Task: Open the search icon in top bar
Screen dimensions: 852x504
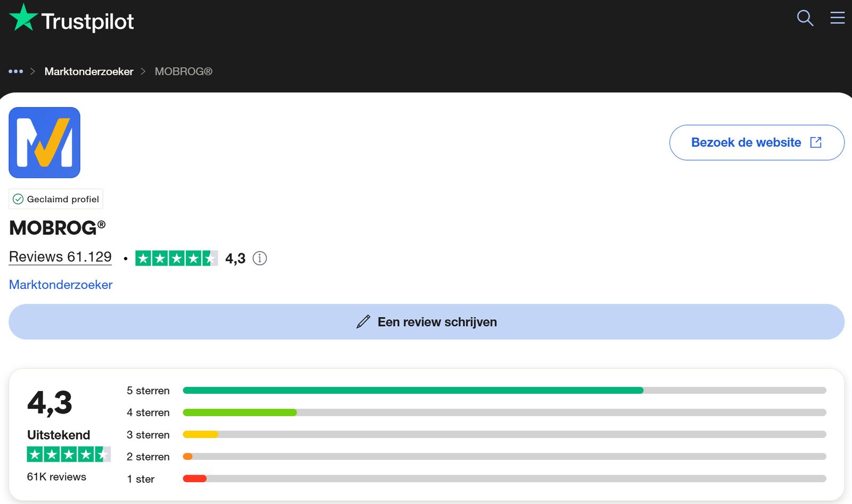Action: click(x=805, y=18)
